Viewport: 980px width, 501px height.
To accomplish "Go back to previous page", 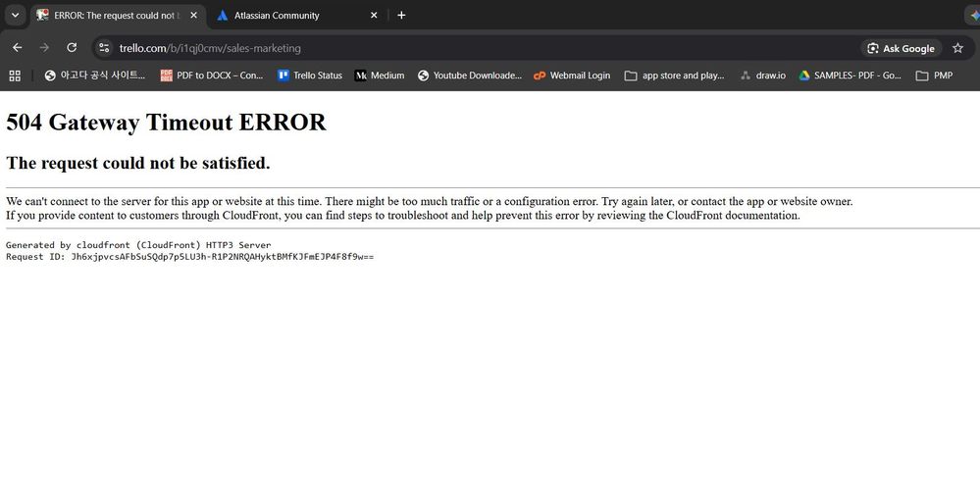I will [x=17, y=48].
